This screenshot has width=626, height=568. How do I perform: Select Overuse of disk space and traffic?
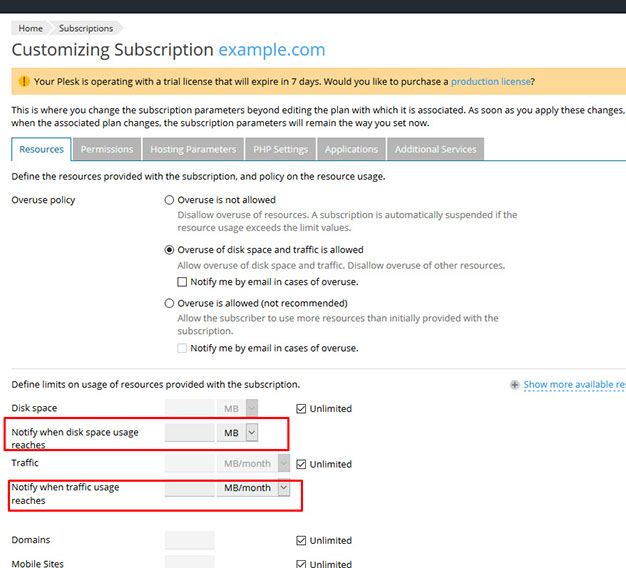click(x=169, y=250)
